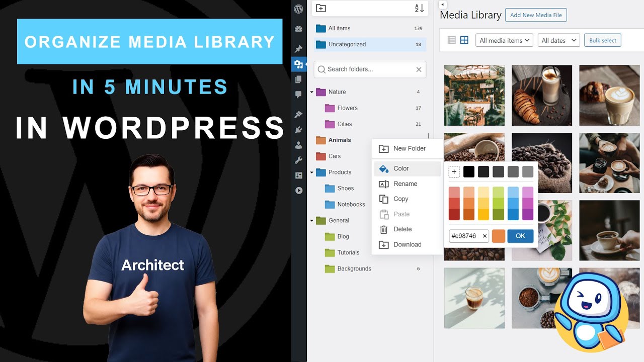Click Add New Media File button
Image resolution: width=644 pixels, height=362 pixels.
tap(536, 15)
